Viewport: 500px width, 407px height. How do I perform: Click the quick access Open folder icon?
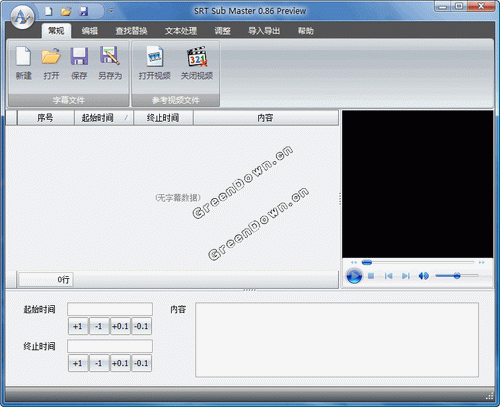(x=66, y=12)
